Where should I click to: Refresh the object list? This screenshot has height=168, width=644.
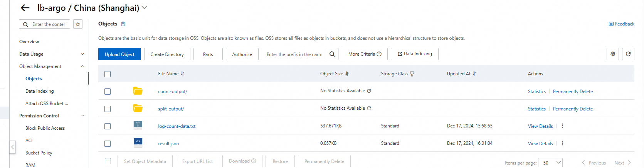pos(628,54)
